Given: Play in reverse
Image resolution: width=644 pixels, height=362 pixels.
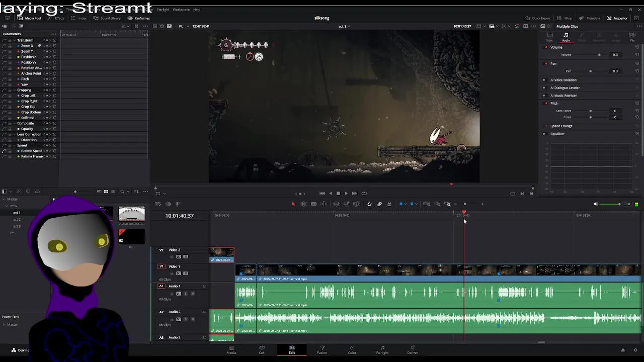Looking at the screenshot, I should point(331,193).
